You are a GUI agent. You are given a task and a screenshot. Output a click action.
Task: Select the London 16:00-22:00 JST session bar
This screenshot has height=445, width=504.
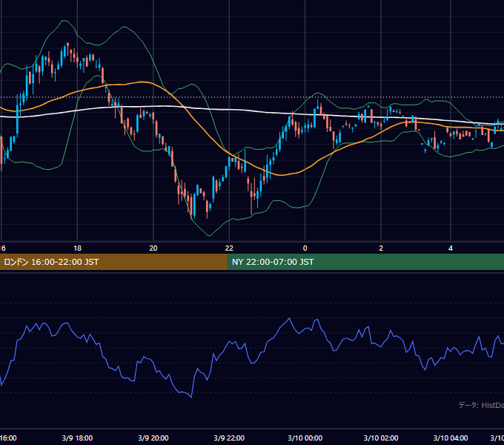coord(114,262)
